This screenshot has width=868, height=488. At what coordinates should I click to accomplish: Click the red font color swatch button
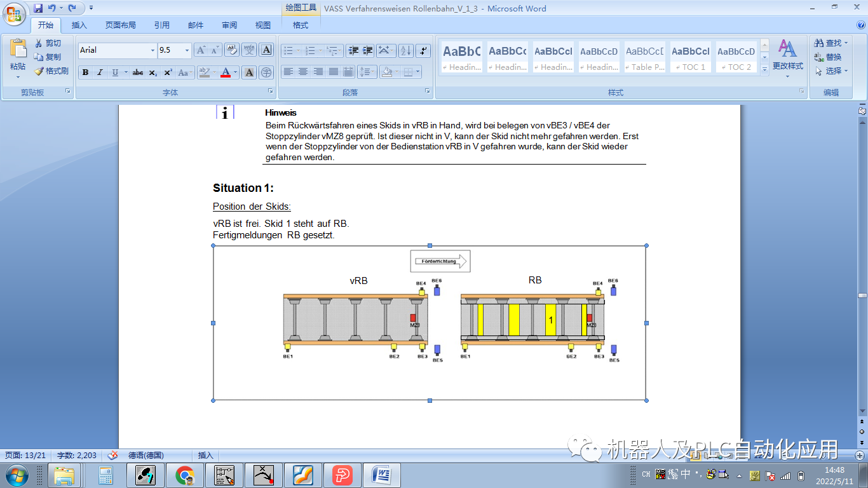225,72
